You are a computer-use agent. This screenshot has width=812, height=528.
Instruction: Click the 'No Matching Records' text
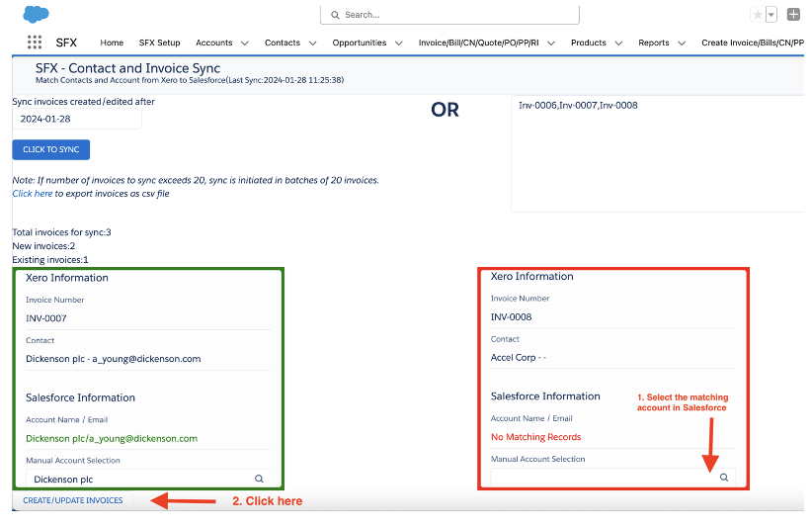coord(535,437)
